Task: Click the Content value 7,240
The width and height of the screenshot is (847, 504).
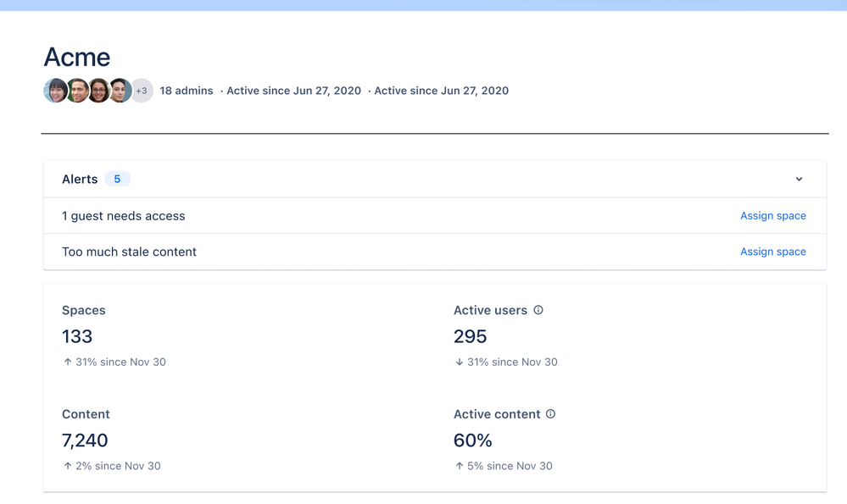Action: point(85,440)
